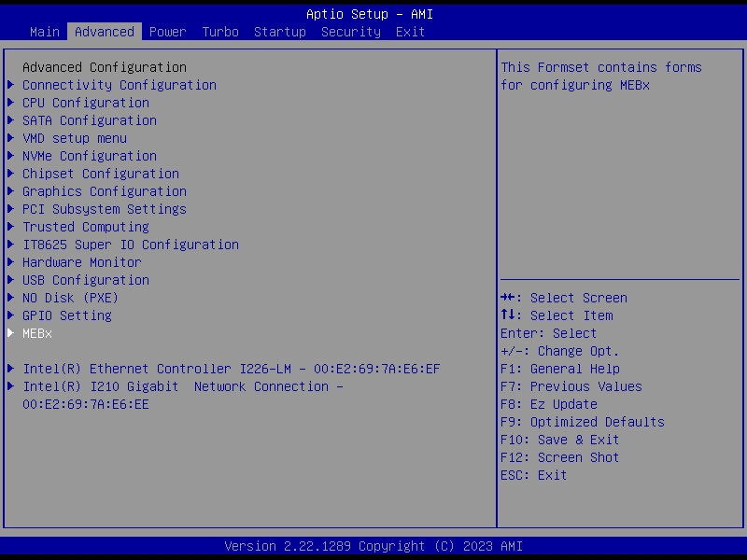Image resolution: width=747 pixels, height=560 pixels.
Task: Click arrow beside Hardware Monitor
Action: tap(11, 262)
